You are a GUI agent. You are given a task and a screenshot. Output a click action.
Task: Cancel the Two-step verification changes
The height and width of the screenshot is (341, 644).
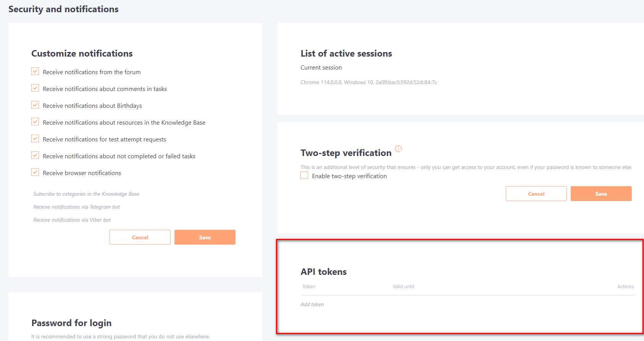[x=536, y=194]
